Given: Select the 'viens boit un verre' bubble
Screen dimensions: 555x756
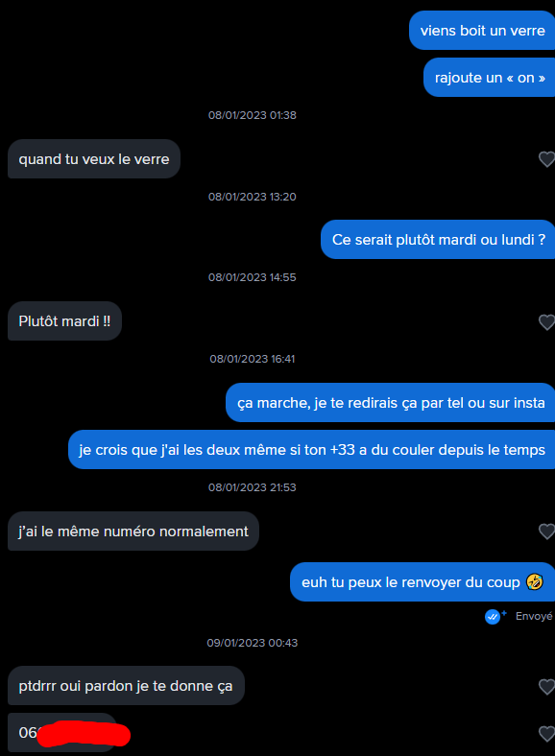Looking at the screenshot, I should 482,31.
